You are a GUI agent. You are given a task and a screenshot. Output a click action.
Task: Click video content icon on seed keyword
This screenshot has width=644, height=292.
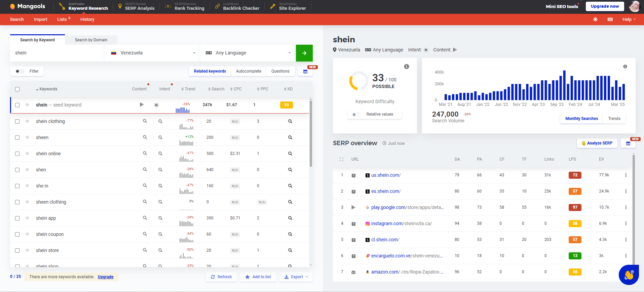point(142,105)
